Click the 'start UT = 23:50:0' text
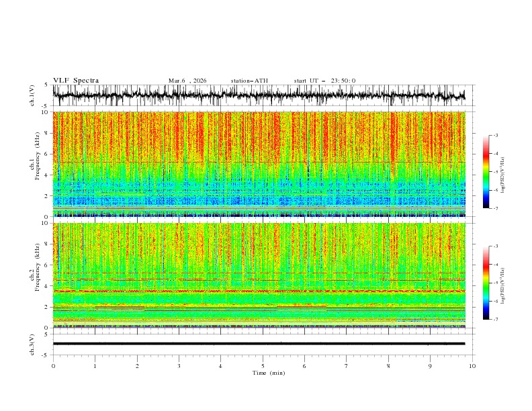The width and height of the screenshot is (532, 411). [x=324, y=81]
